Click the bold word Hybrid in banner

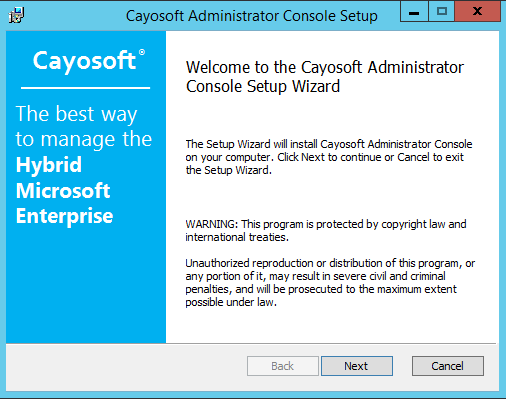coord(49,165)
